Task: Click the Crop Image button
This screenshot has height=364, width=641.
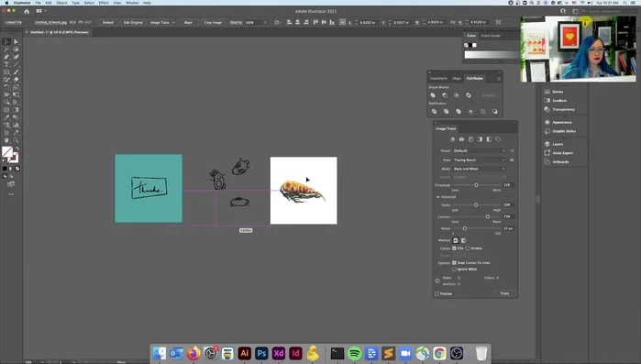Action: [x=213, y=23]
